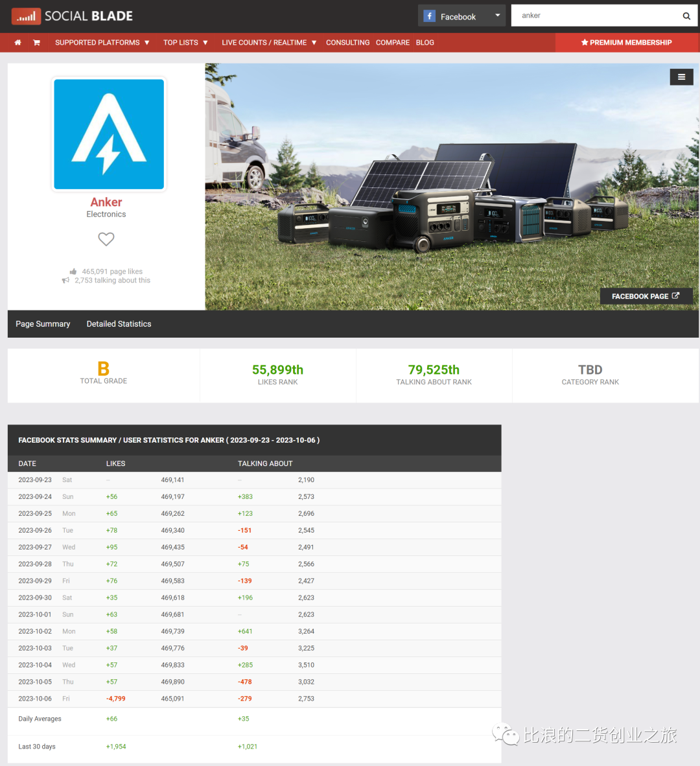Expand Live Counts / Realtime menu

[269, 43]
